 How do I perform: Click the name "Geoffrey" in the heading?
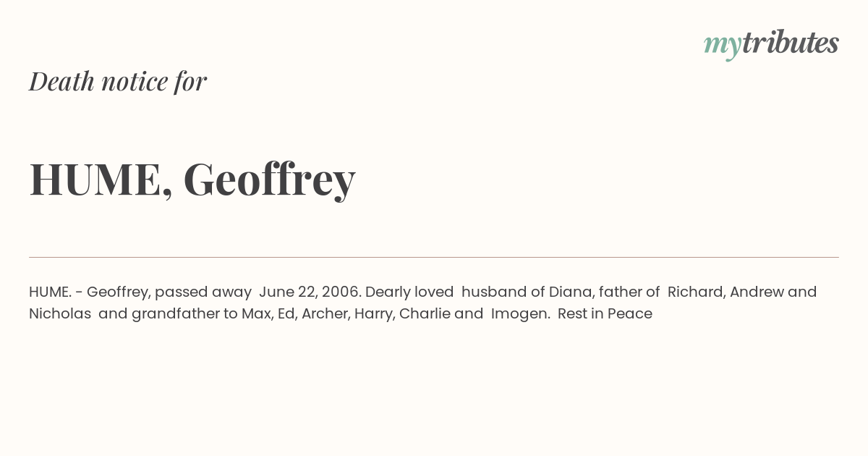tap(269, 180)
